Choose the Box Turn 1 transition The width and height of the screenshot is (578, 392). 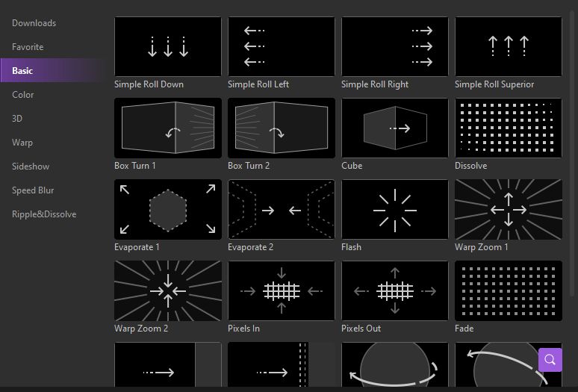point(168,128)
